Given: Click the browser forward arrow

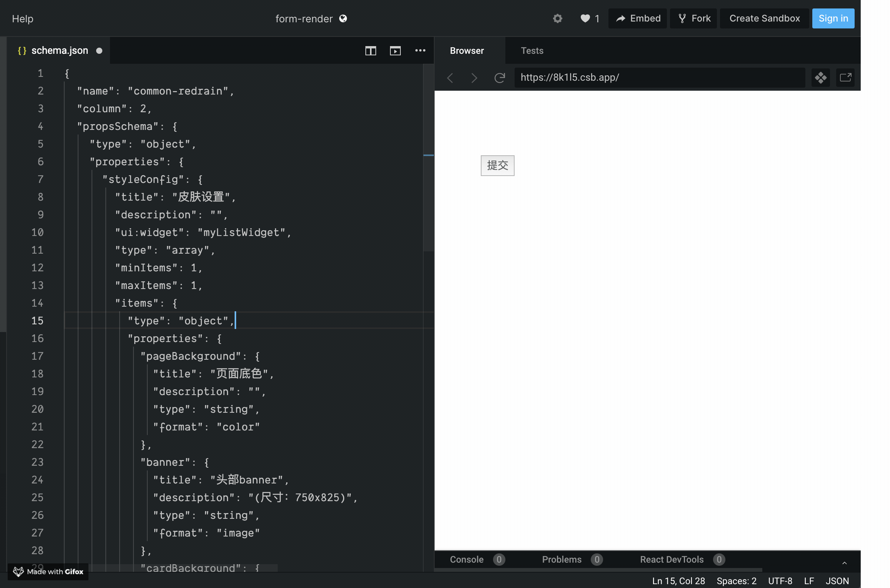Looking at the screenshot, I should [474, 78].
